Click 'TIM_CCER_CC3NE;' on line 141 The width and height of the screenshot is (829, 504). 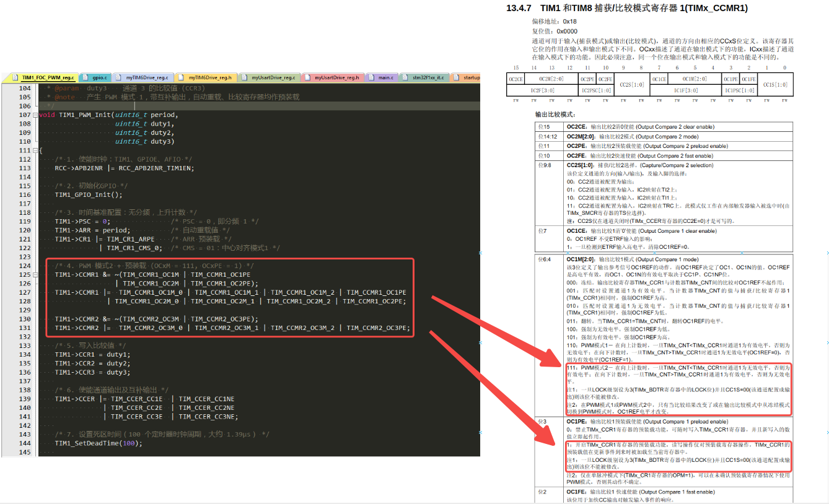(209, 417)
